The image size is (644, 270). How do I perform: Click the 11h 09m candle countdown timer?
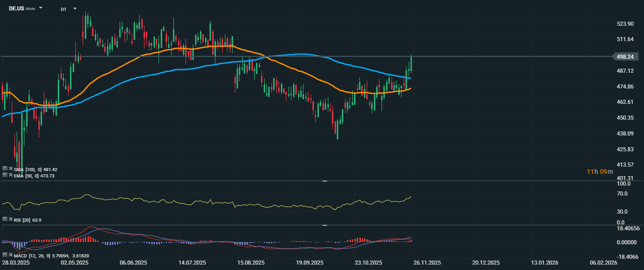(x=600, y=172)
